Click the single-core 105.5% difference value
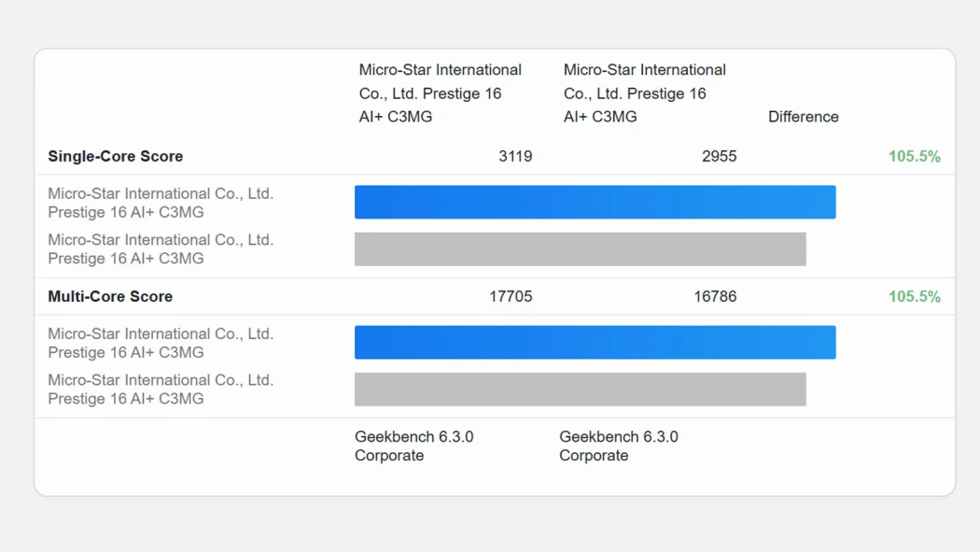This screenshot has width=980, height=552. point(915,156)
